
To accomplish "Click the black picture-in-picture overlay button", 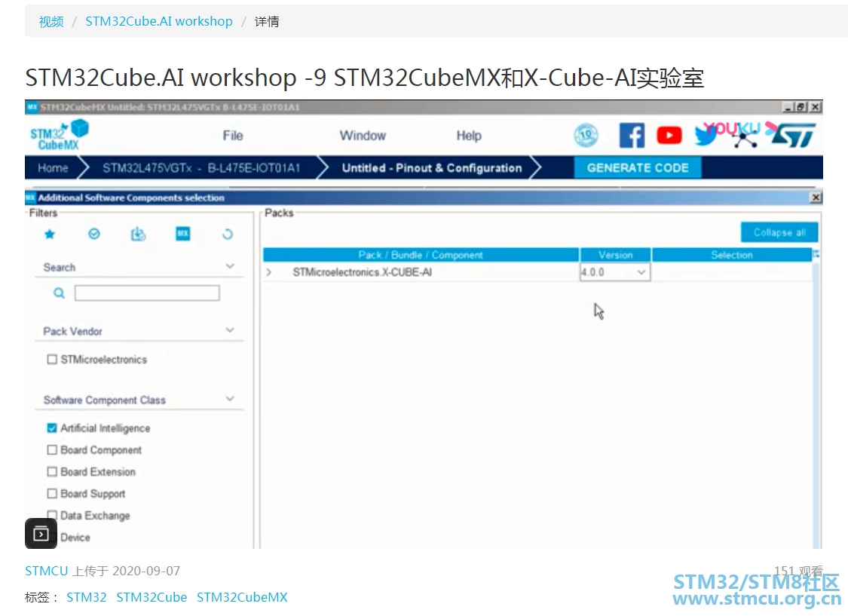I will 41,534.
